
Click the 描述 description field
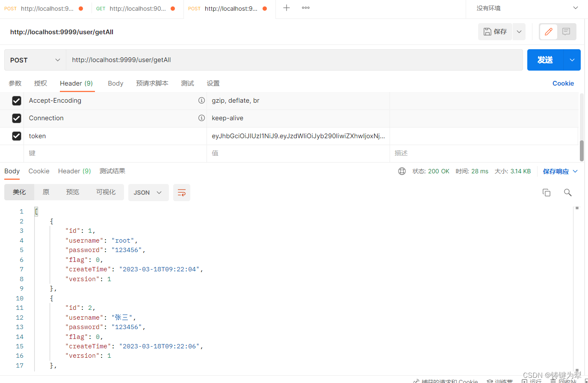coord(484,153)
